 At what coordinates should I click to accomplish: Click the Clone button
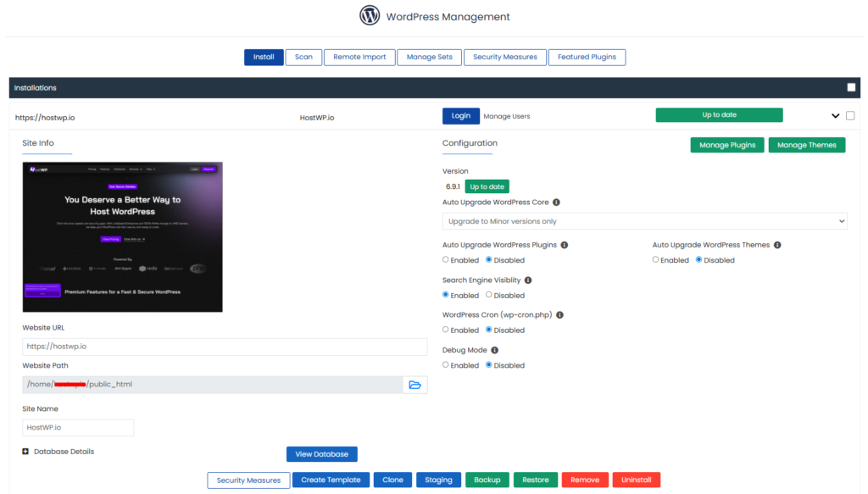pos(392,480)
